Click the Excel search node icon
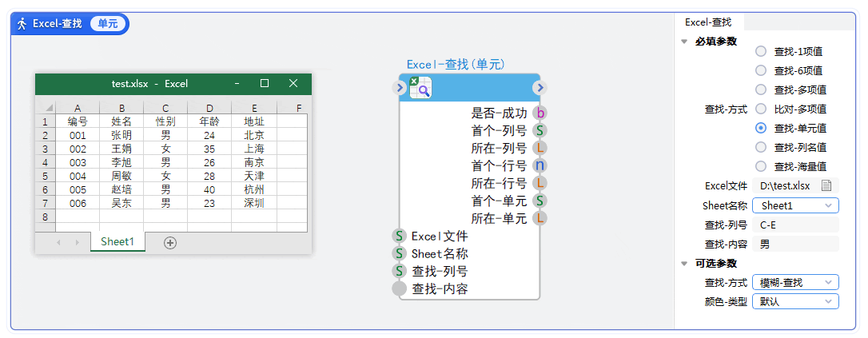The width and height of the screenshot is (868, 338). [420, 88]
